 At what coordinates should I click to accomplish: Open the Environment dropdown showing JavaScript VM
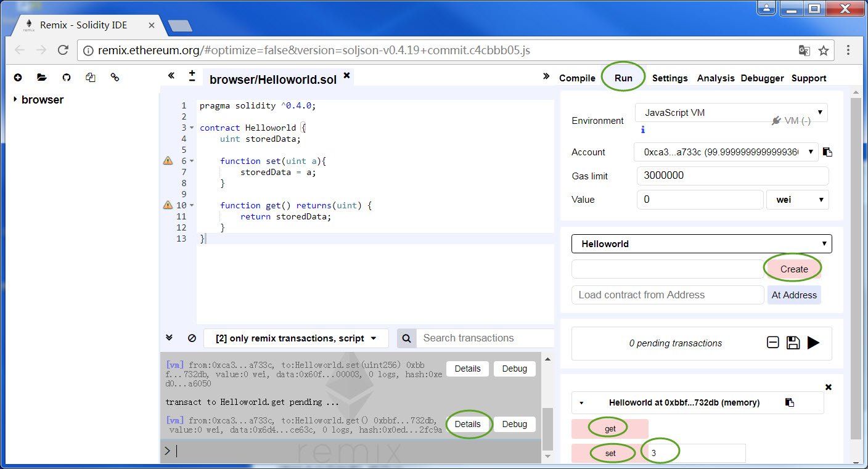[x=731, y=113]
